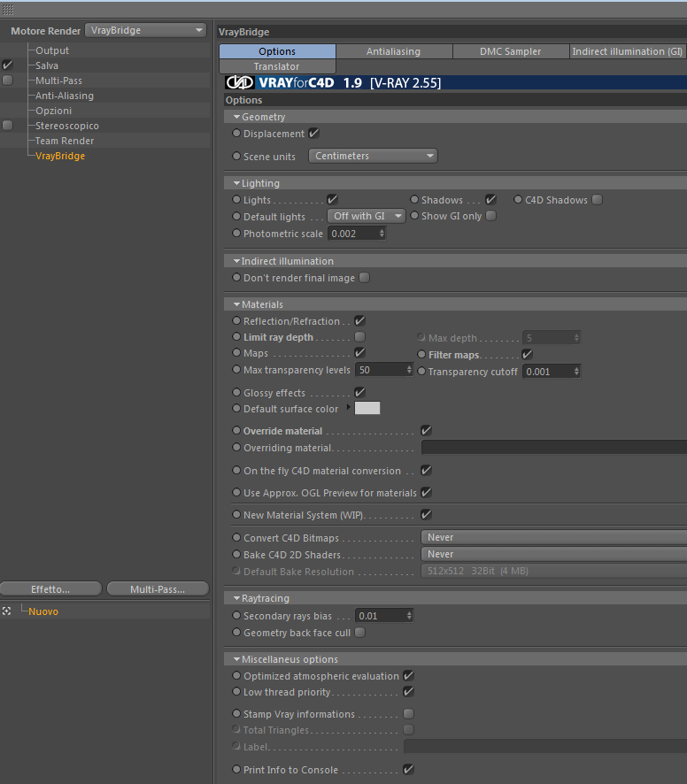Open Default lights Off with GI dropdown
This screenshot has height=784, width=687.
coord(367,216)
